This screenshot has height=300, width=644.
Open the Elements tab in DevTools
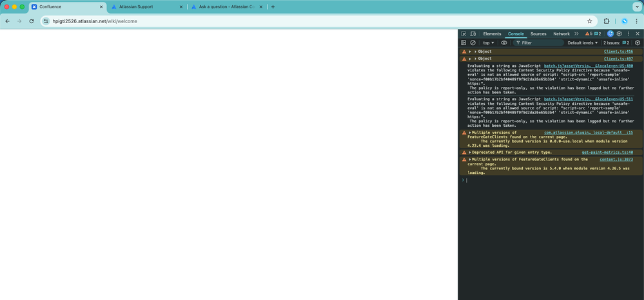(492, 33)
